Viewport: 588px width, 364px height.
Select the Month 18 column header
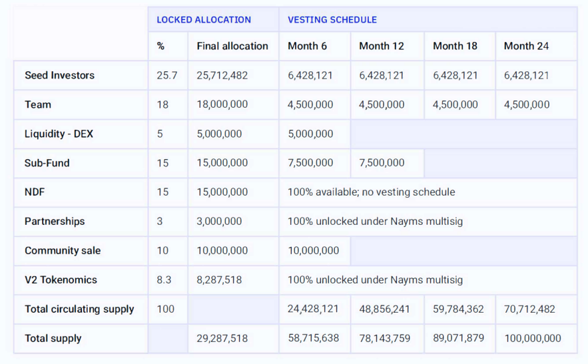point(455,46)
